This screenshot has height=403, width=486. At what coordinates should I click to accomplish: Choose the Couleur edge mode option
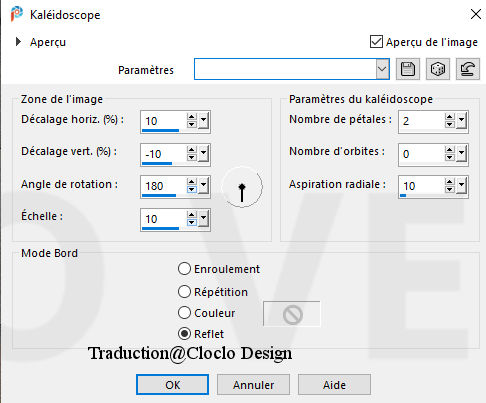[184, 313]
